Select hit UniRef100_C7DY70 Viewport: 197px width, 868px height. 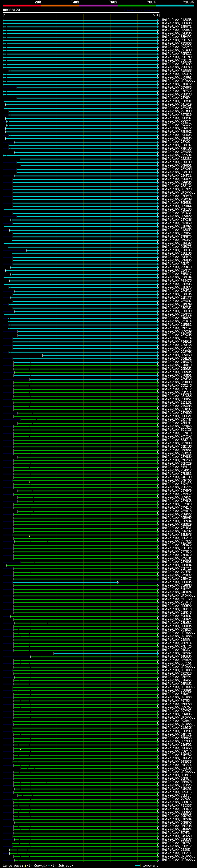click(x=177, y=91)
